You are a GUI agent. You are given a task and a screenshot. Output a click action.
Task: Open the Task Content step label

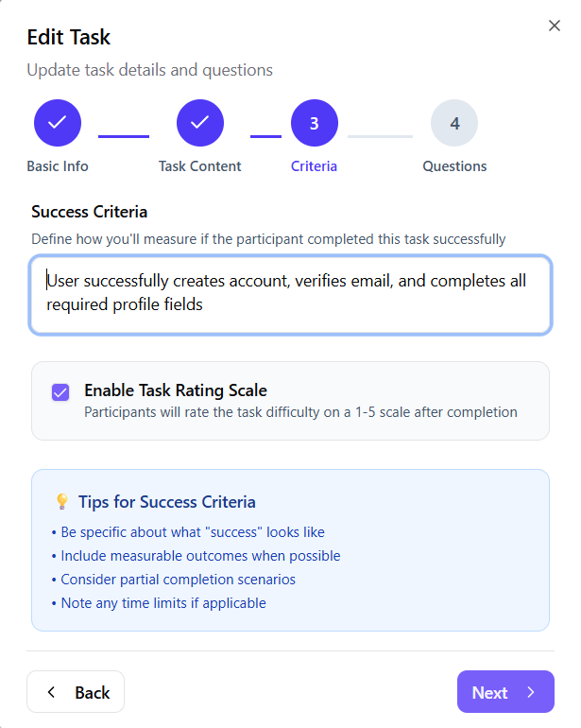200,166
